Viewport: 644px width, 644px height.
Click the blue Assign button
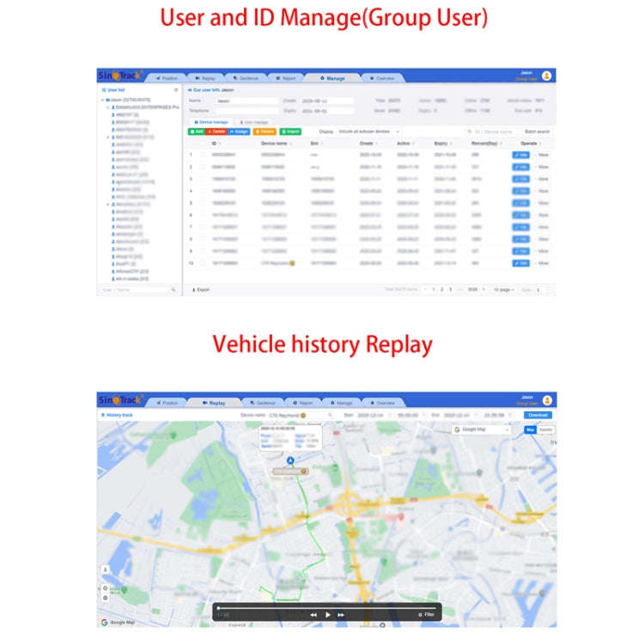click(x=239, y=131)
